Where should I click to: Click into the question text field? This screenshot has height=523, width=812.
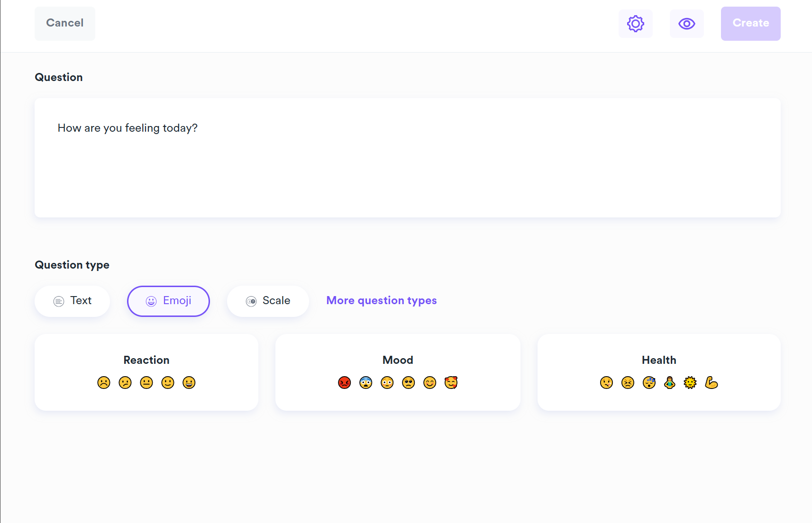pyautogui.click(x=407, y=158)
